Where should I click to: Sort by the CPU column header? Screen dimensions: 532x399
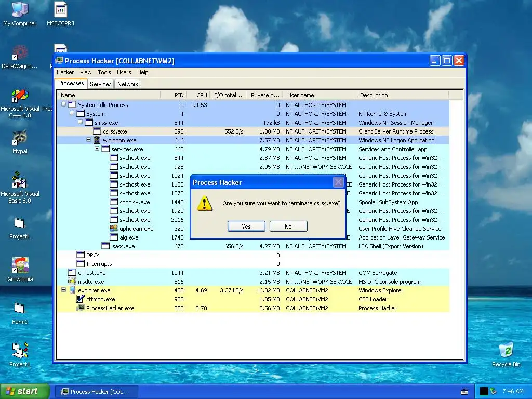pyautogui.click(x=198, y=95)
